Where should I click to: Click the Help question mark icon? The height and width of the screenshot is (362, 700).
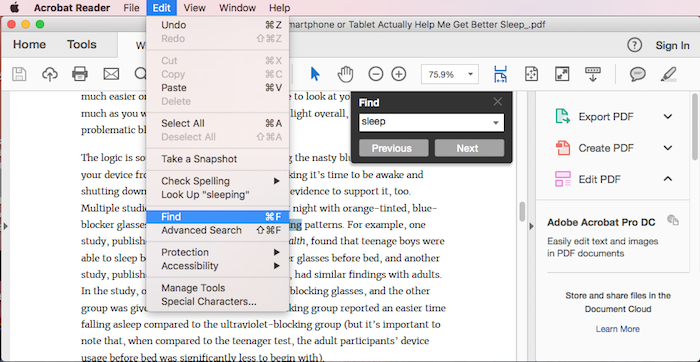pos(634,45)
